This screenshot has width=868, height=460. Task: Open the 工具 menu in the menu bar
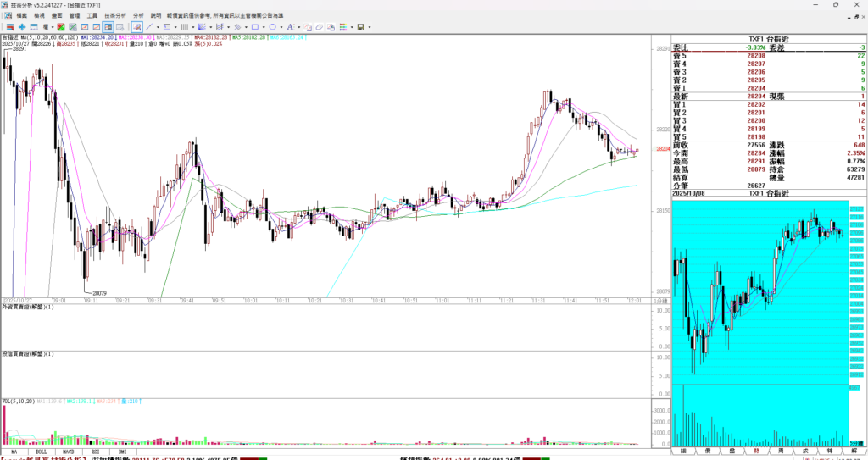coord(92,15)
